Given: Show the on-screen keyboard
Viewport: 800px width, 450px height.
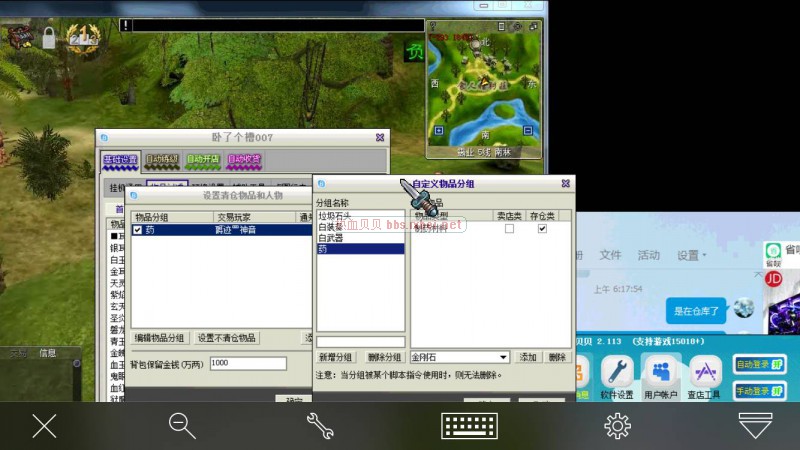Looking at the screenshot, I should coord(469,426).
